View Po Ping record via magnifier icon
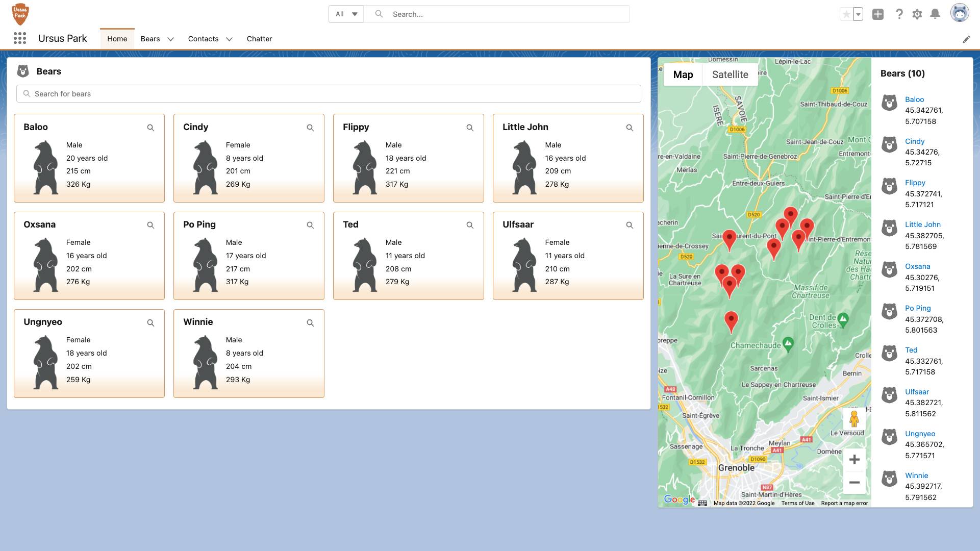Viewport: 980px width, 551px height. pos(310,226)
